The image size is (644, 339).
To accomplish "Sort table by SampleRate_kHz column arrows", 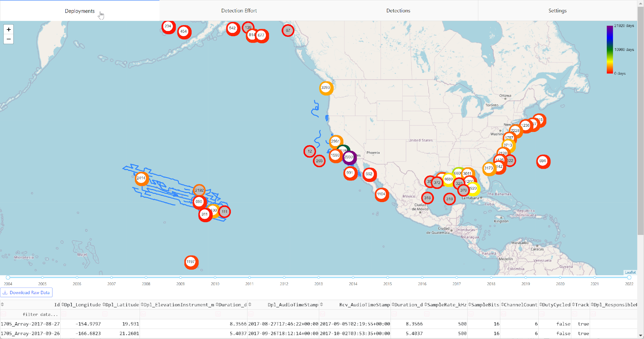I will click(x=426, y=304).
